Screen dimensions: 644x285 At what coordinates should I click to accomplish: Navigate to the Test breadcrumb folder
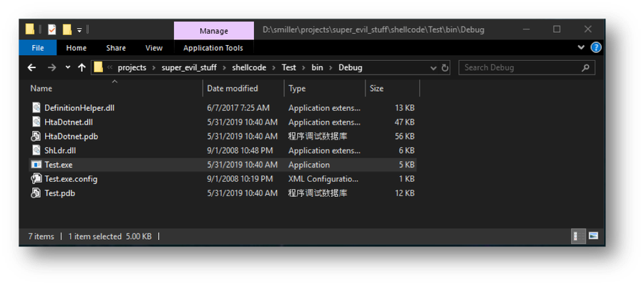289,68
